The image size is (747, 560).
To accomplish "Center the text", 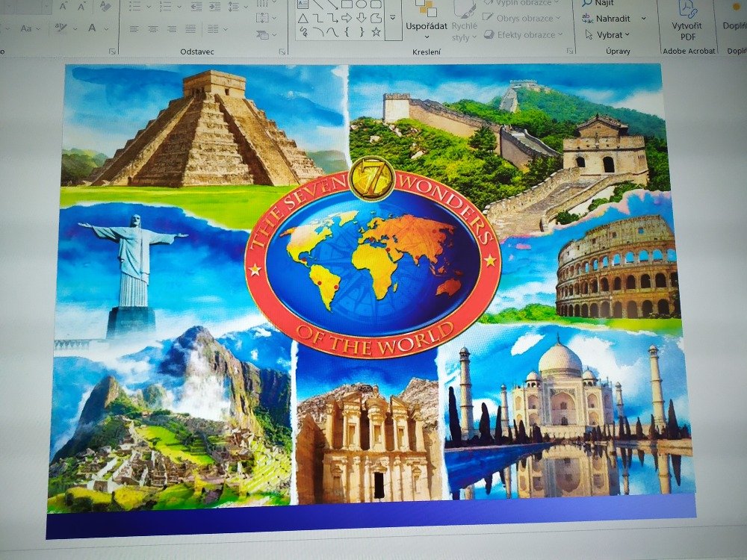I will point(153,29).
